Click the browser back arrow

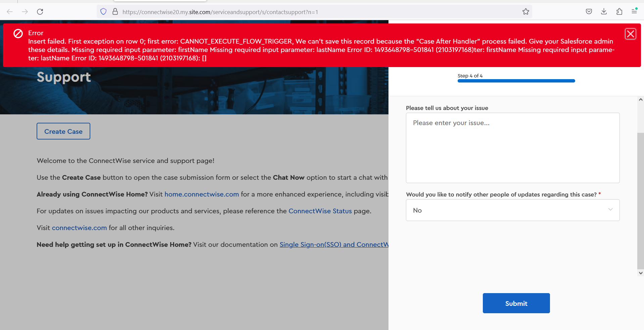10,12
